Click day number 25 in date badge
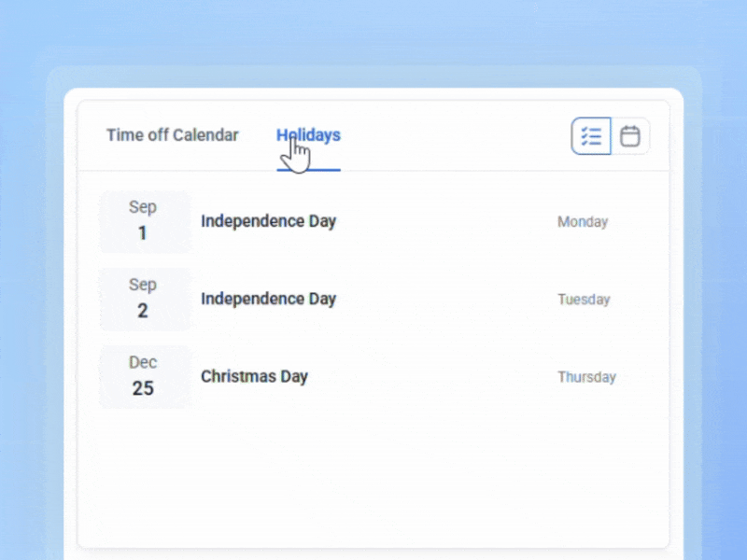Image resolution: width=747 pixels, height=560 pixels. tap(143, 388)
